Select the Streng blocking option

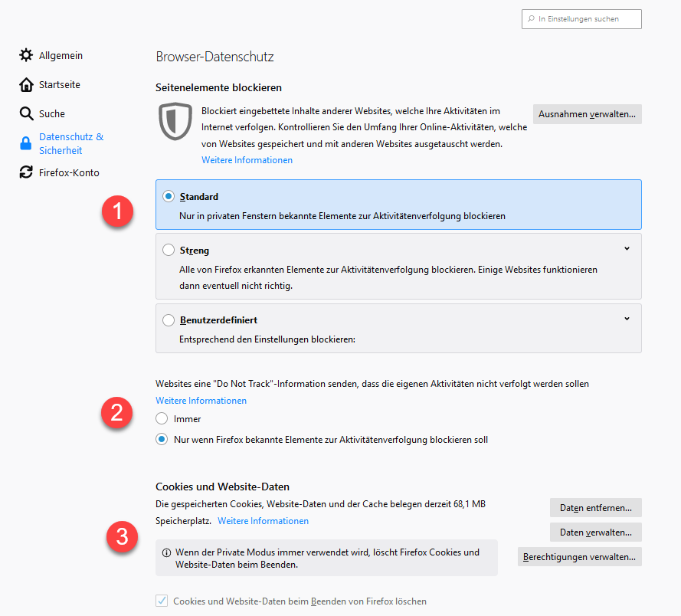click(169, 250)
